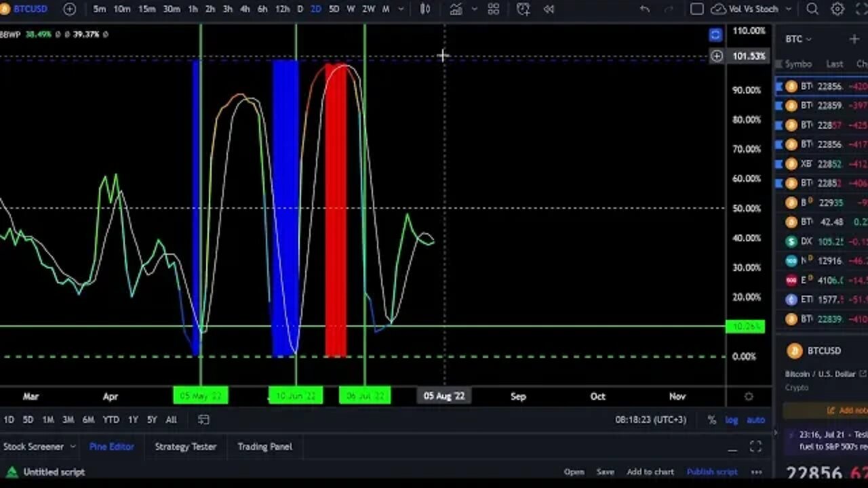This screenshot has height=488, width=868.
Task: Expand the timeframe list chevron
Action: click(x=401, y=9)
